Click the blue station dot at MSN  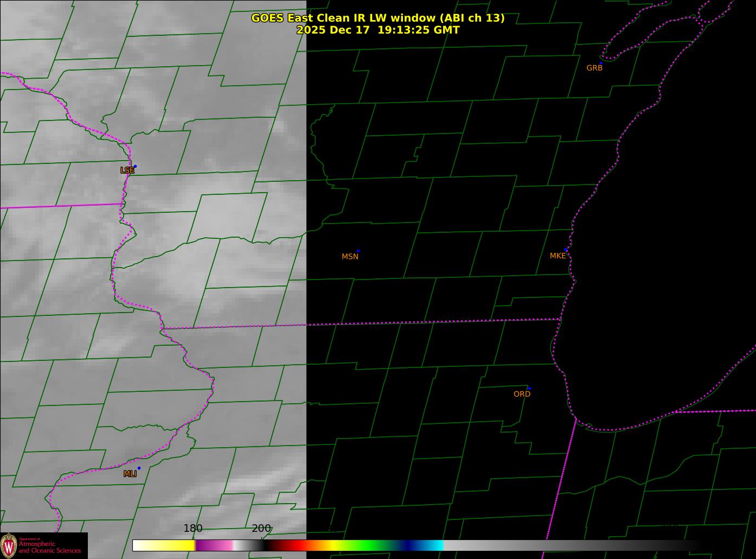coord(358,251)
